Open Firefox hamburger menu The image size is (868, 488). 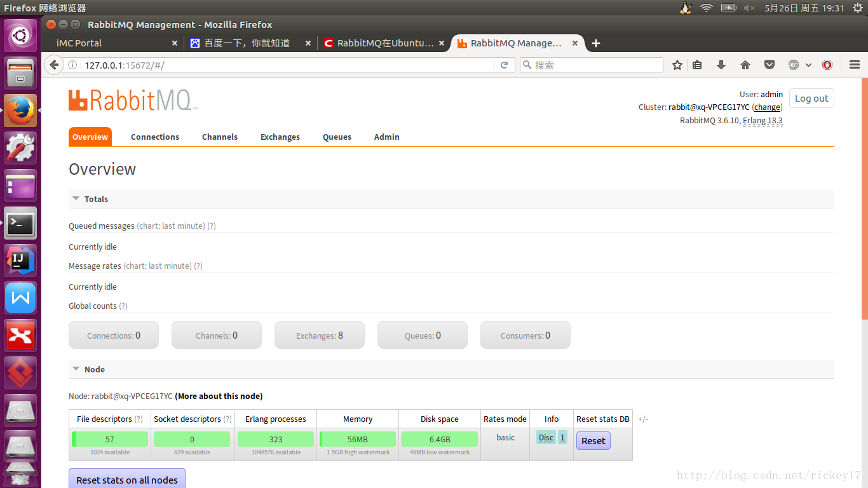855,65
